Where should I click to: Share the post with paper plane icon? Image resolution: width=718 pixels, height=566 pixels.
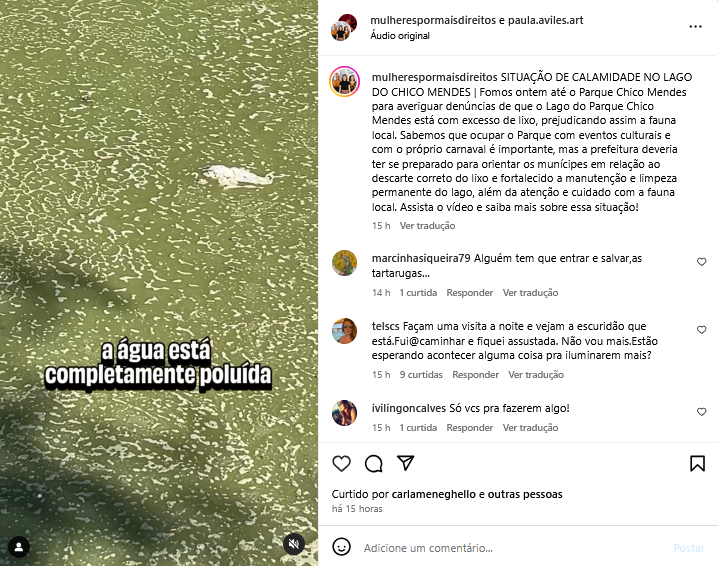[406, 463]
